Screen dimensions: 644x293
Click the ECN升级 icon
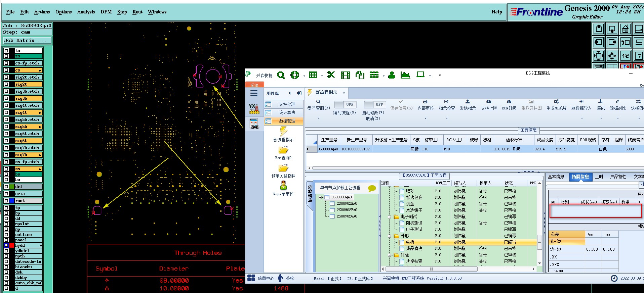[509, 101]
